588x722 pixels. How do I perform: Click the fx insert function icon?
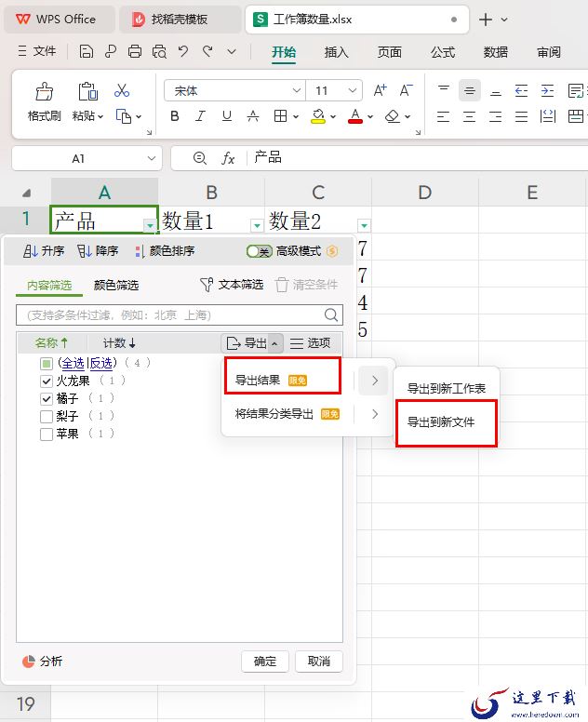228,158
